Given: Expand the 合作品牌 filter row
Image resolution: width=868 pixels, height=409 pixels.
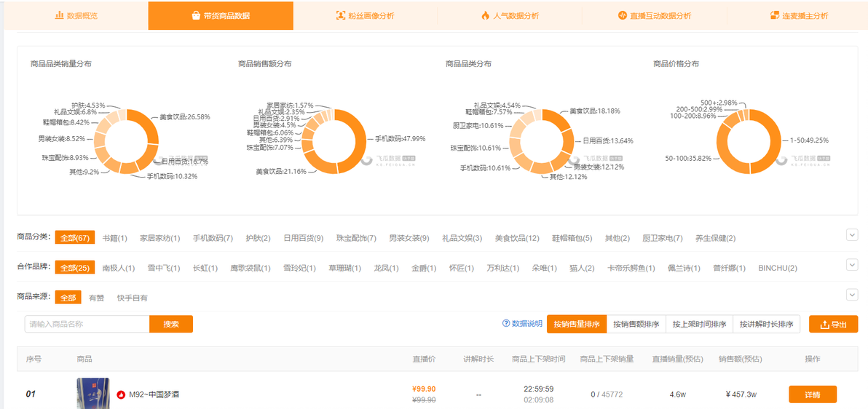Looking at the screenshot, I should tap(852, 265).
